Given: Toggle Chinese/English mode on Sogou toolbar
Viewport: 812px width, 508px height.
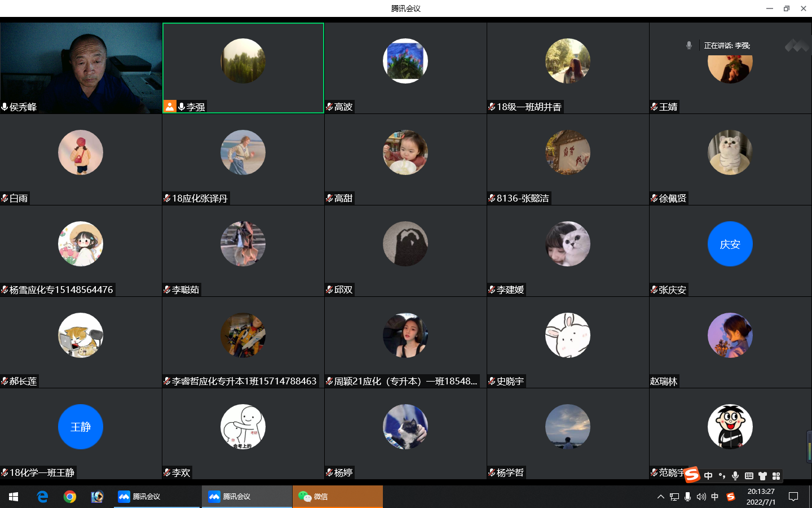Looking at the screenshot, I should pos(708,476).
